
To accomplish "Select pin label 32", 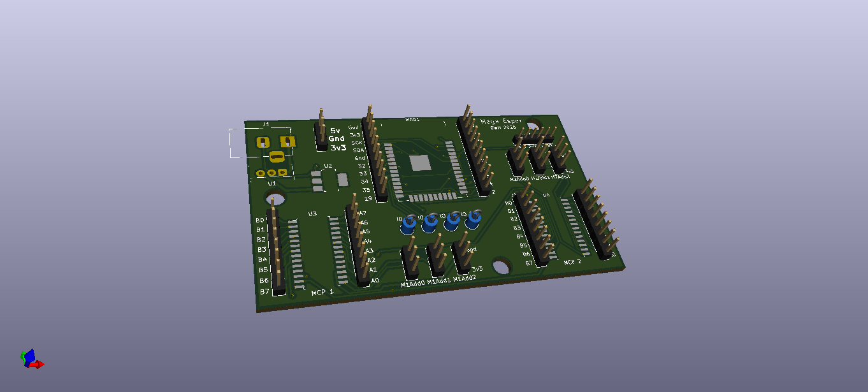I will click(x=362, y=166).
